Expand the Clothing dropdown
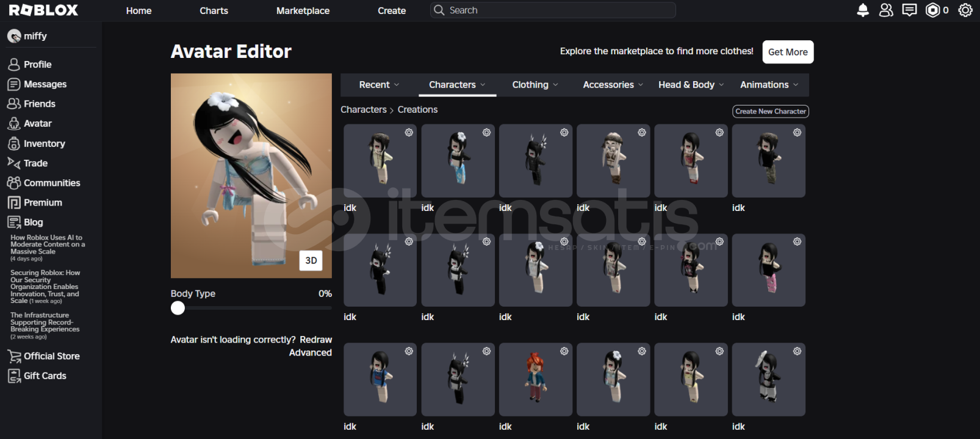Image resolution: width=980 pixels, height=439 pixels. pos(535,85)
